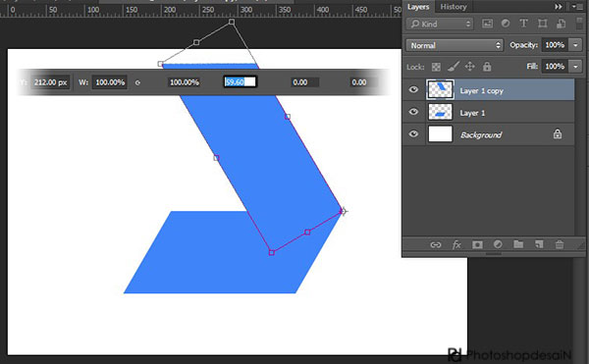Add a layer mask icon
Viewport: 589px width, 364px height.
tap(477, 245)
